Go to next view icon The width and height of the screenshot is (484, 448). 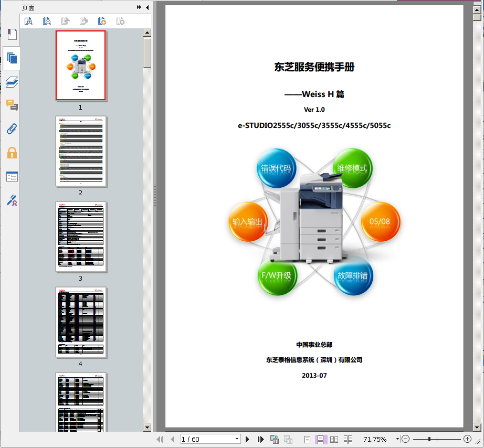(288, 440)
